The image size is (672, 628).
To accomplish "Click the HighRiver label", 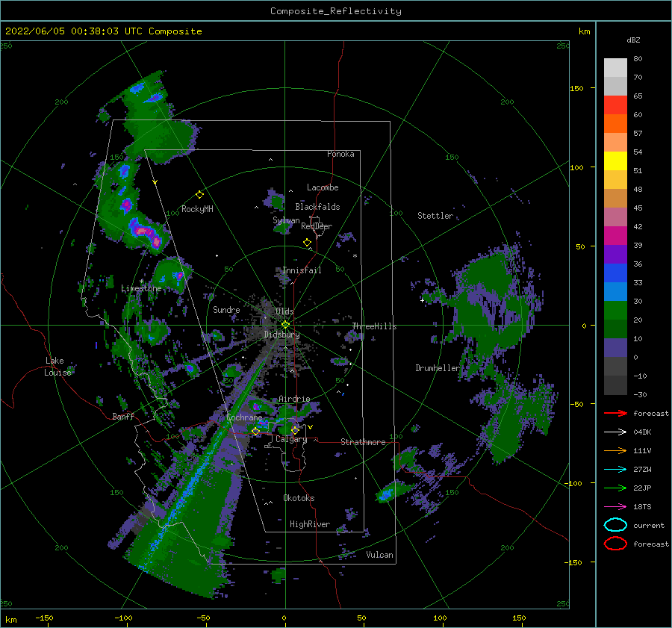I will [310, 524].
